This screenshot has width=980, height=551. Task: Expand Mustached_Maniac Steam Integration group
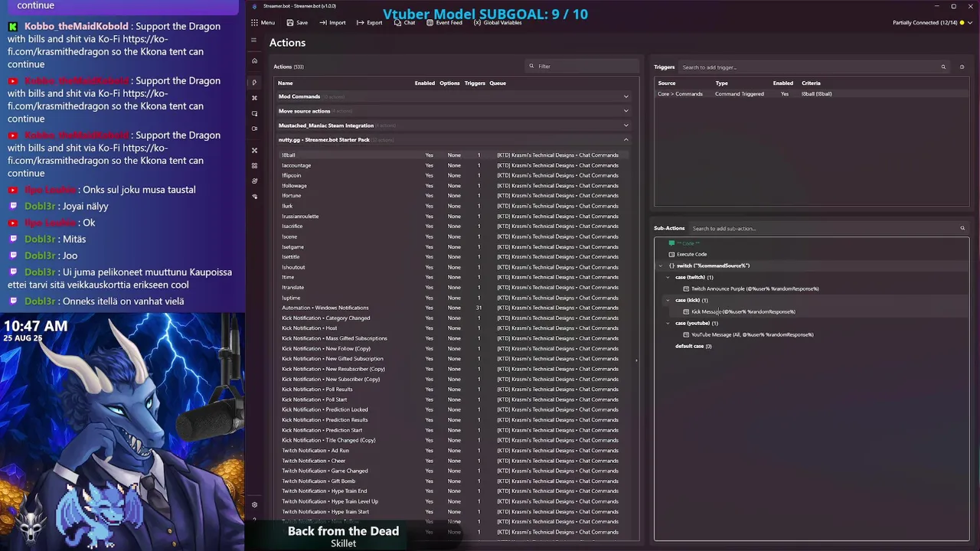tap(452, 126)
